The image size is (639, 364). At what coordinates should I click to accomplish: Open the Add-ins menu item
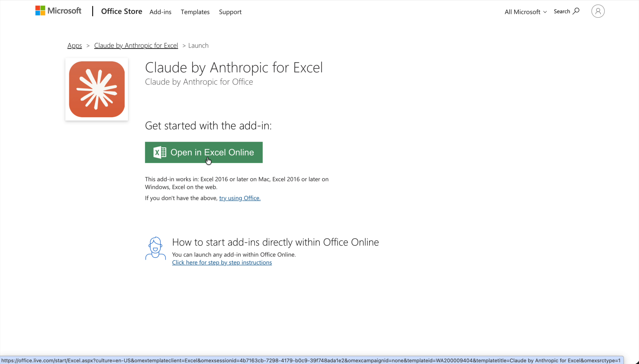point(160,12)
